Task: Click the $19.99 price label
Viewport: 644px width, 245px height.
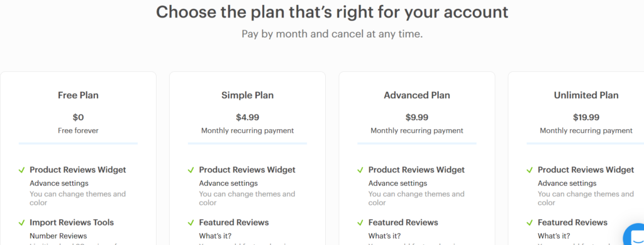Action: click(x=586, y=118)
